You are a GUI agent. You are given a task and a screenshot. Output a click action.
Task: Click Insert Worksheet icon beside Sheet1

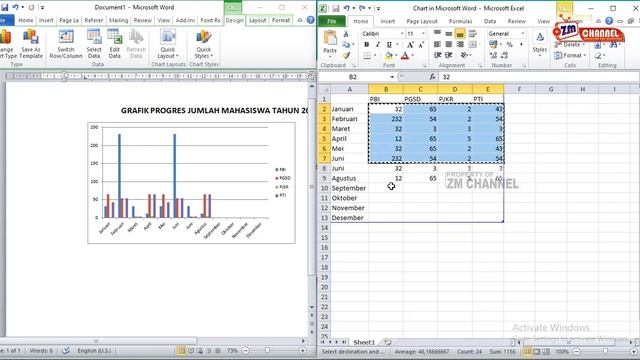coord(387,342)
